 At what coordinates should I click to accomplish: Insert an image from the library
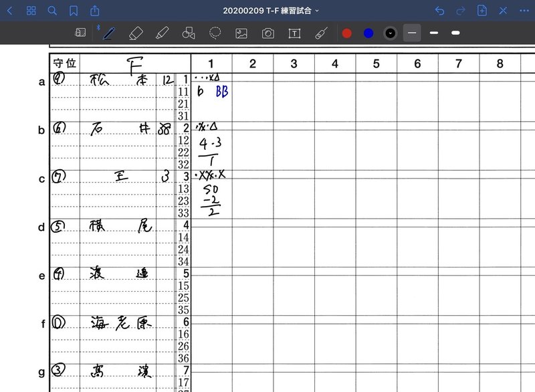tap(241, 33)
